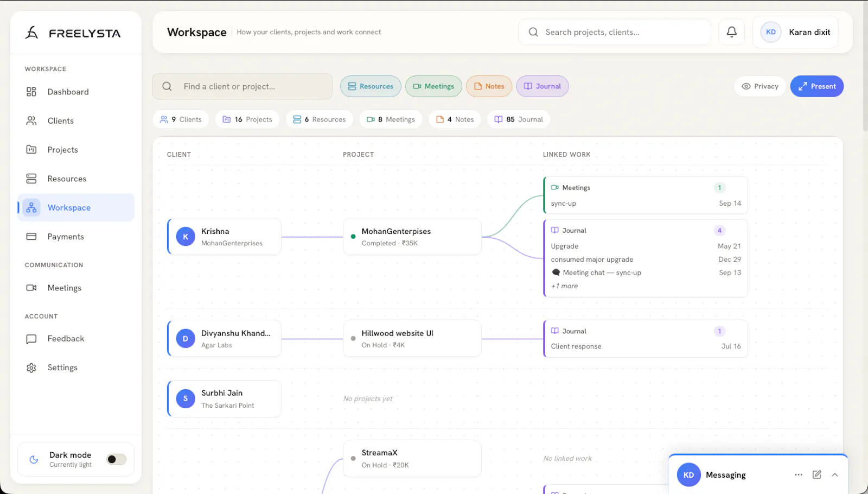This screenshot has height=494, width=868.
Task: Open Resources in the sidebar
Action: [76, 179]
